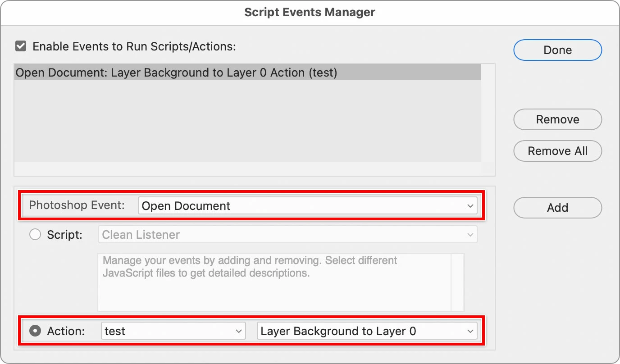Click the Add button
620x364 pixels.
click(x=558, y=208)
